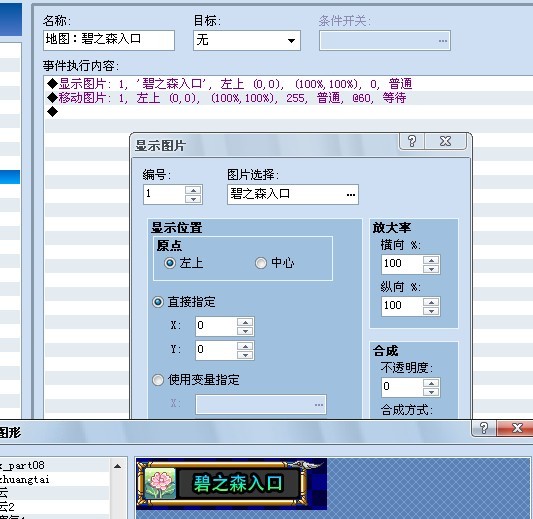
Task: Open the 图片选择 picture browser ellipsis
Action: coord(351,195)
